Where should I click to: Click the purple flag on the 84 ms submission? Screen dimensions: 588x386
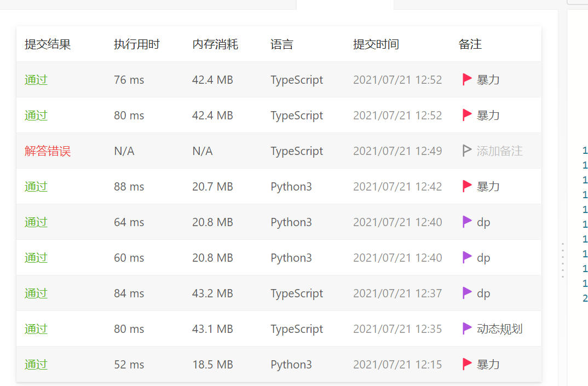tap(467, 293)
